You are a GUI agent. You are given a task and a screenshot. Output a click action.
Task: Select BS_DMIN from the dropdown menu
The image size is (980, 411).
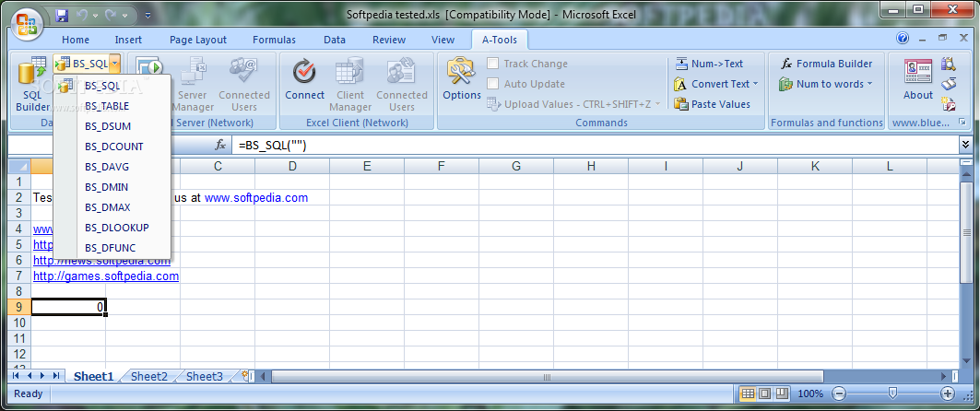pos(112,187)
